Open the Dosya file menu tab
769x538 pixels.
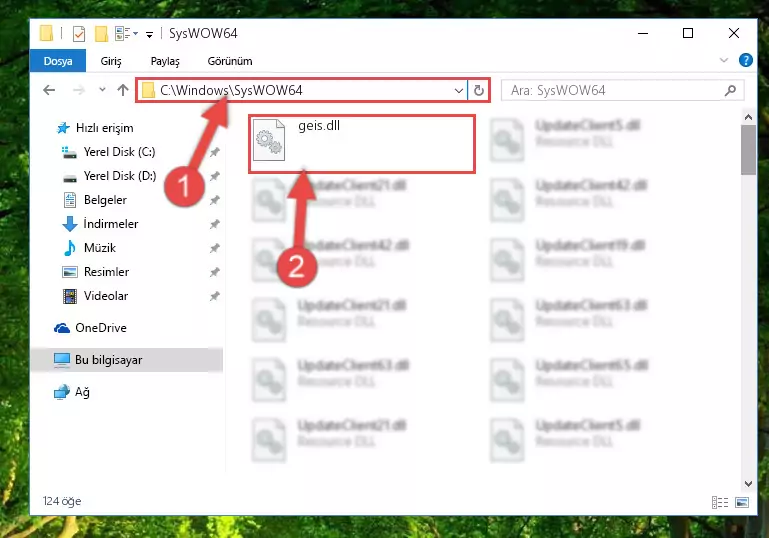[x=58, y=61]
